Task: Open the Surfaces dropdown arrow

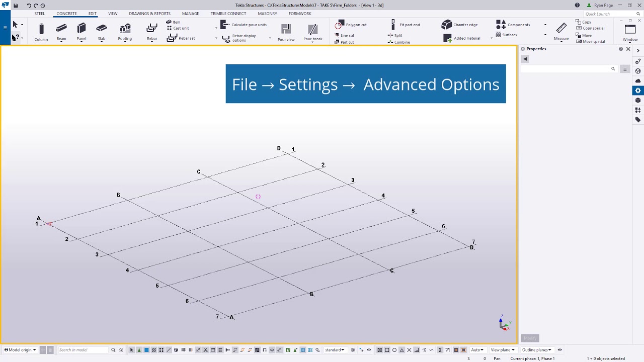Action: (x=545, y=35)
